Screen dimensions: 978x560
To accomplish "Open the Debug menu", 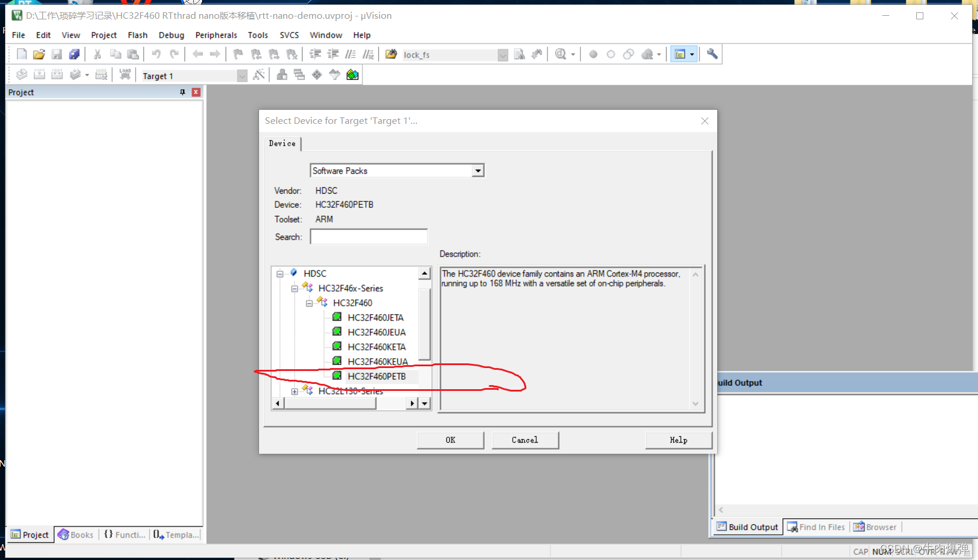I will pyautogui.click(x=172, y=35).
